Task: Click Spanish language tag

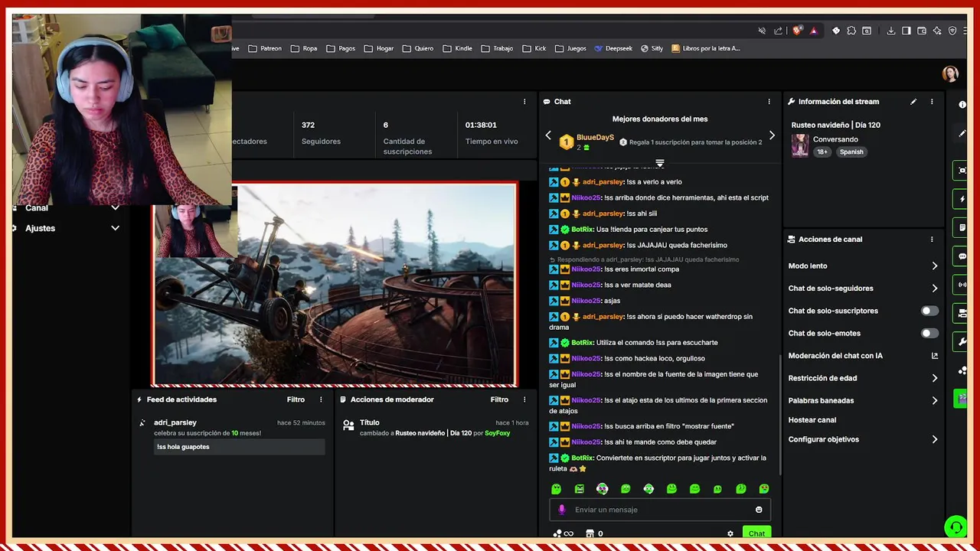Action: click(851, 152)
